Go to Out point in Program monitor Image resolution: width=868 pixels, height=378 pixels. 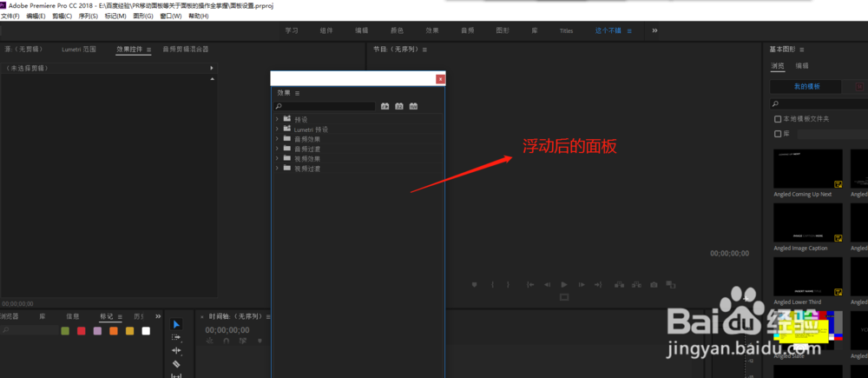coord(598,284)
